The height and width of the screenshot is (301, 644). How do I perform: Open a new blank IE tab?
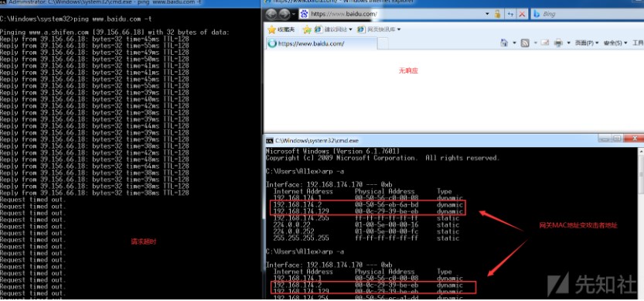(383, 43)
